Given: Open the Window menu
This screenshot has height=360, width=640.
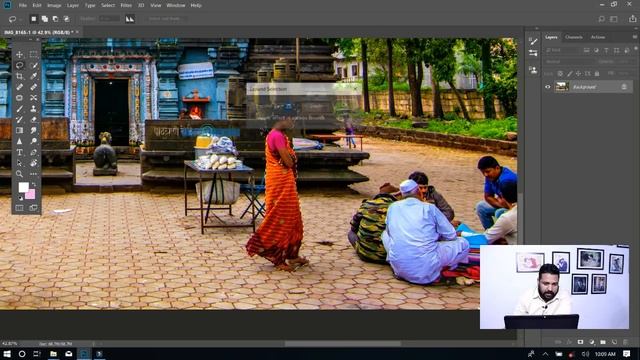Looking at the screenshot, I should pyautogui.click(x=176, y=5).
